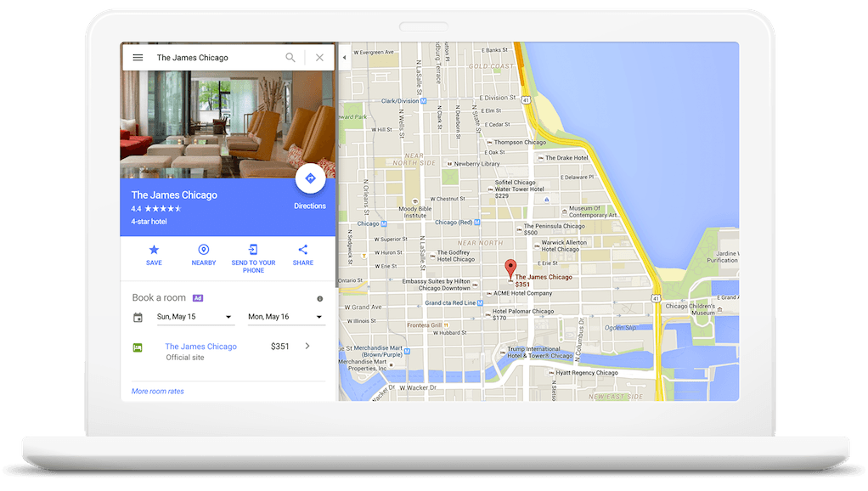The width and height of the screenshot is (868, 491).
Task: Click Merchandise Mart (Brown/Purple) station
Action: tap(382, 351)
